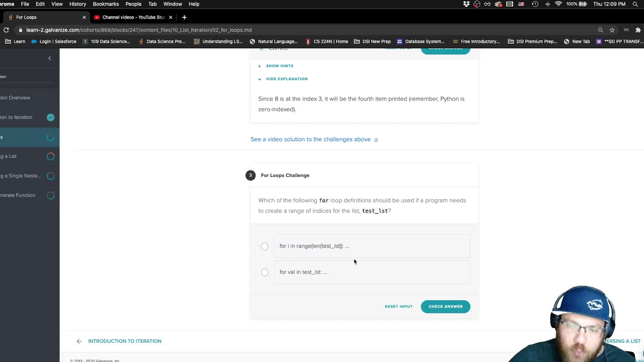Switch to the YouTube Studio Channel videos tab

pos(132,17)
